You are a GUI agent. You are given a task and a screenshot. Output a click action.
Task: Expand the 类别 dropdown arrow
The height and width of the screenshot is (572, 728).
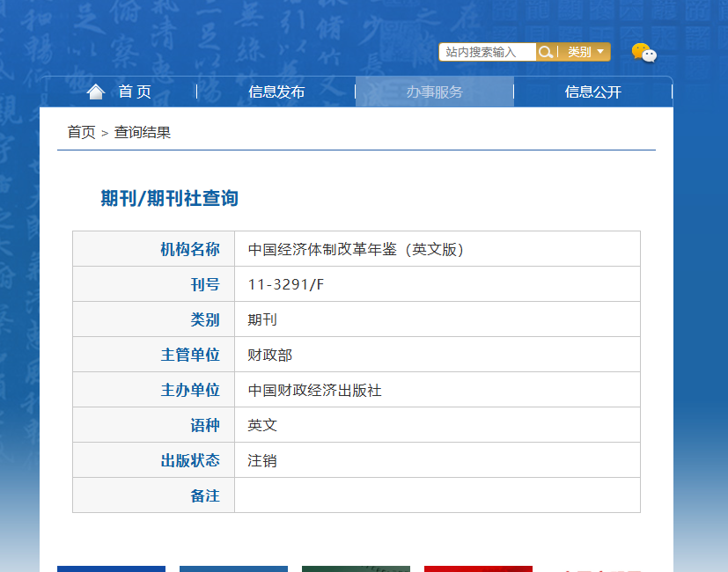point(600,52)
